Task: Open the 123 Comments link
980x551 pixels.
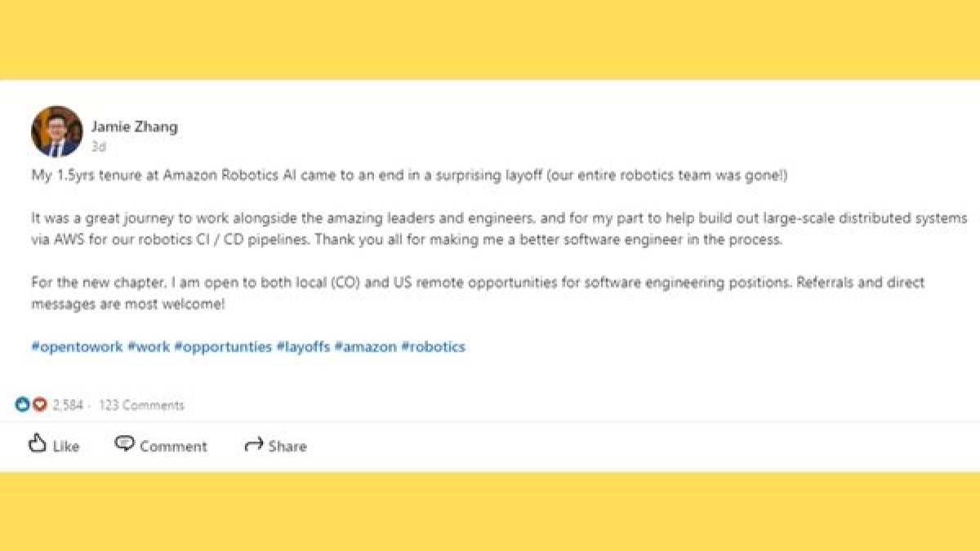Action: 141,405
